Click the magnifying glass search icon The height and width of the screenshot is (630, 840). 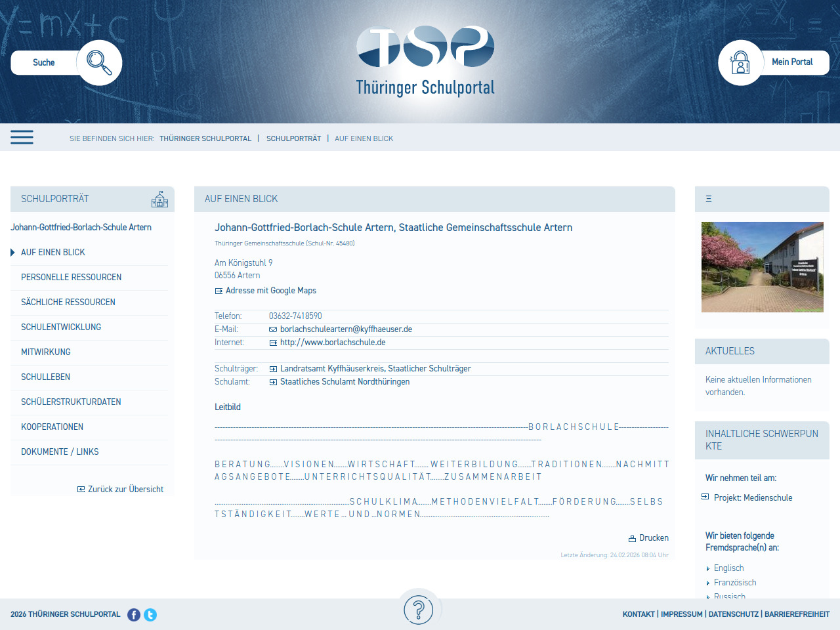(x=99, y=62)
